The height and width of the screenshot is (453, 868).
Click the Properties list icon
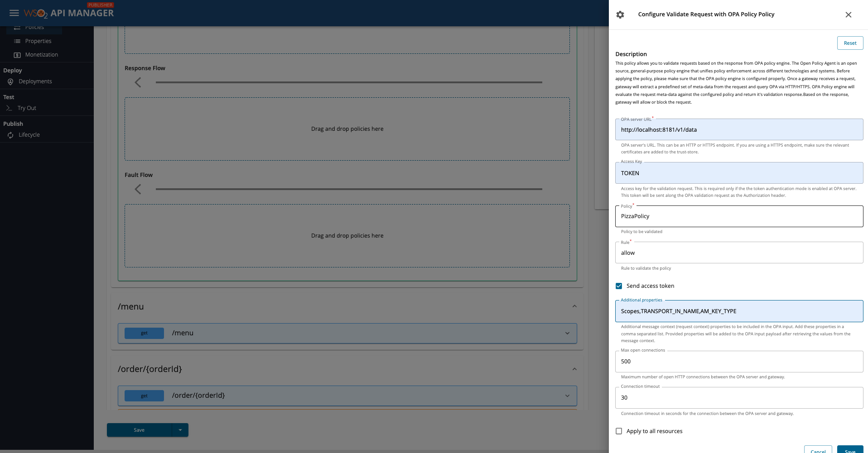[x=17, y=41]
